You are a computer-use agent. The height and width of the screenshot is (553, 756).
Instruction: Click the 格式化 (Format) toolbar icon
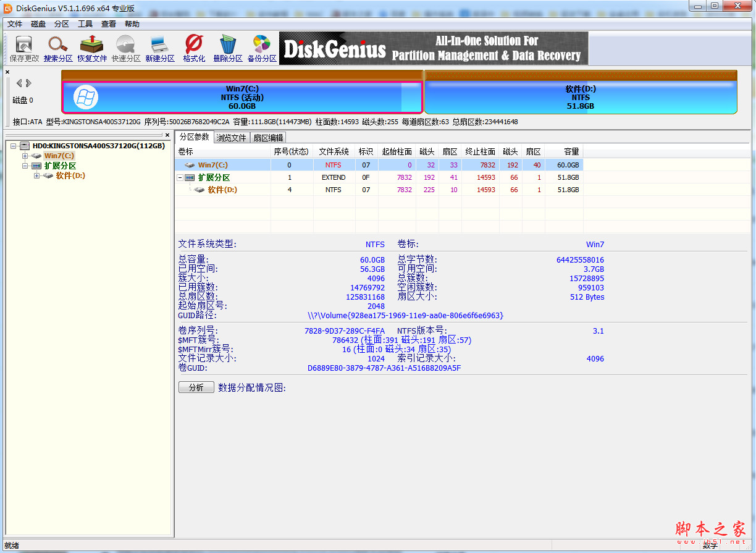coord(194,48)
